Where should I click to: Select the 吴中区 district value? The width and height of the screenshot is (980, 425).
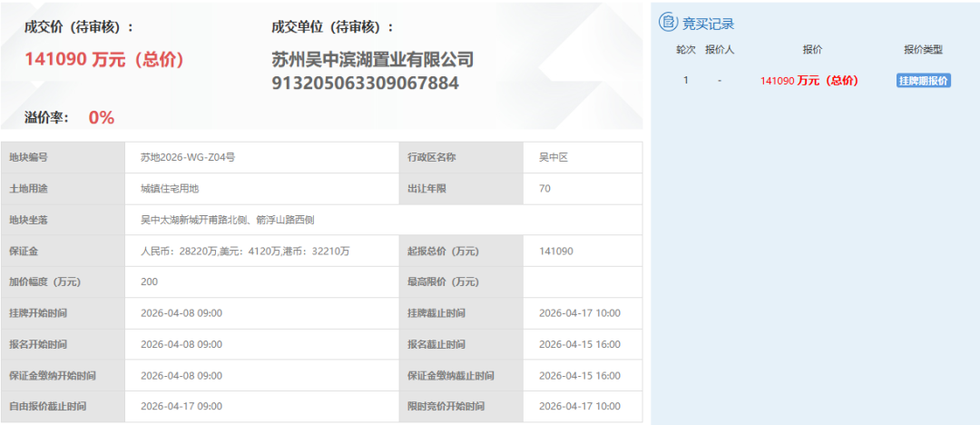tap(554, 158)
